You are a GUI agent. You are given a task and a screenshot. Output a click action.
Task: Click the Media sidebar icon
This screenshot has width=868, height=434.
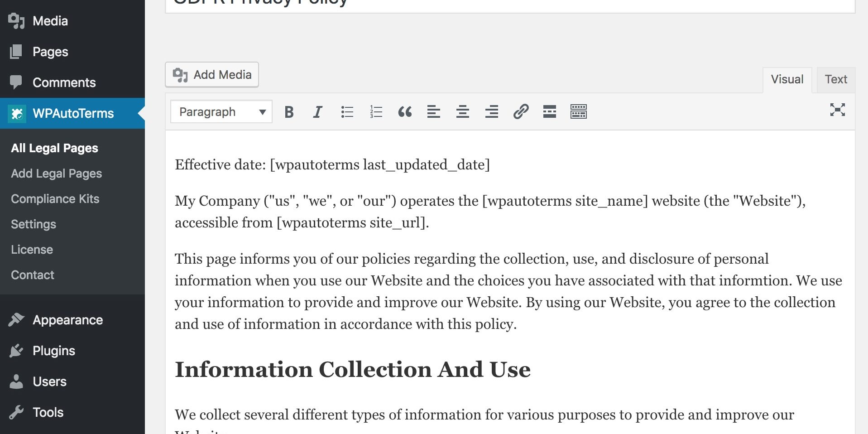point(16,21)
